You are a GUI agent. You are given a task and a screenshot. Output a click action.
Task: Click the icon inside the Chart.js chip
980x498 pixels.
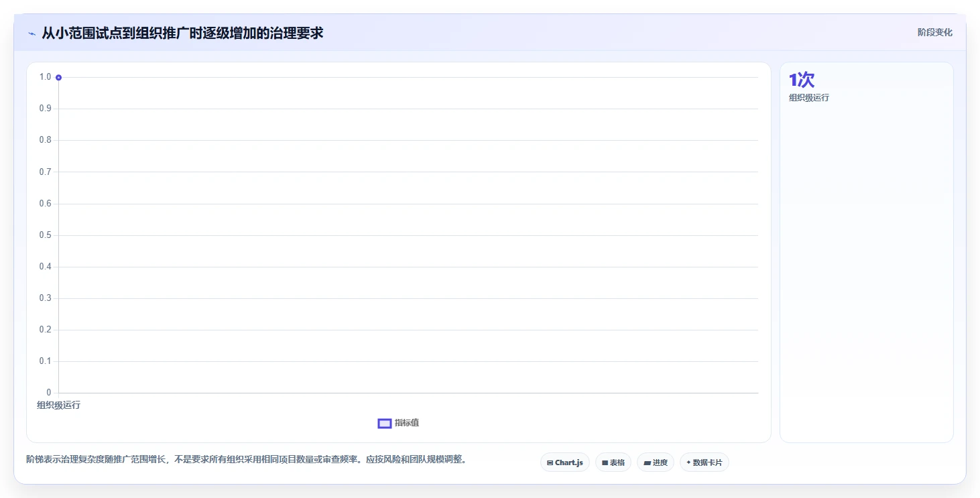pos(550,463)
